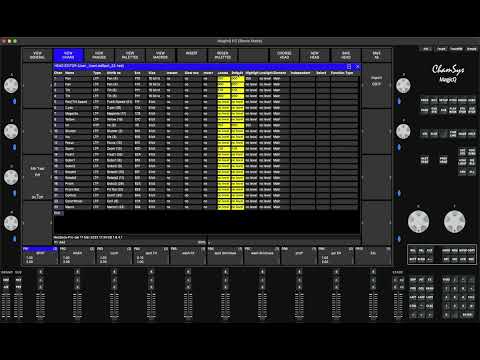Click the SAVE HEAD soft button
This screenshot has width=480, height=360.
(346, 55)
